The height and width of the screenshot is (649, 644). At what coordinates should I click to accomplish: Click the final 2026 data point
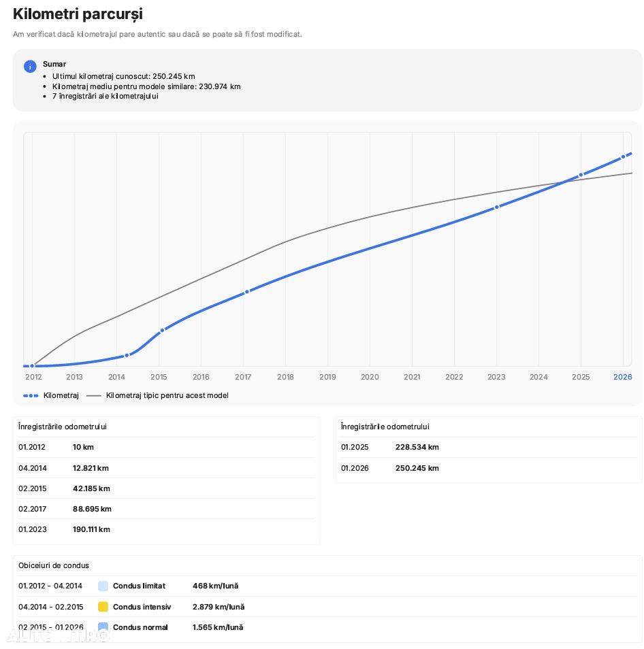click(x=623, y=157)
